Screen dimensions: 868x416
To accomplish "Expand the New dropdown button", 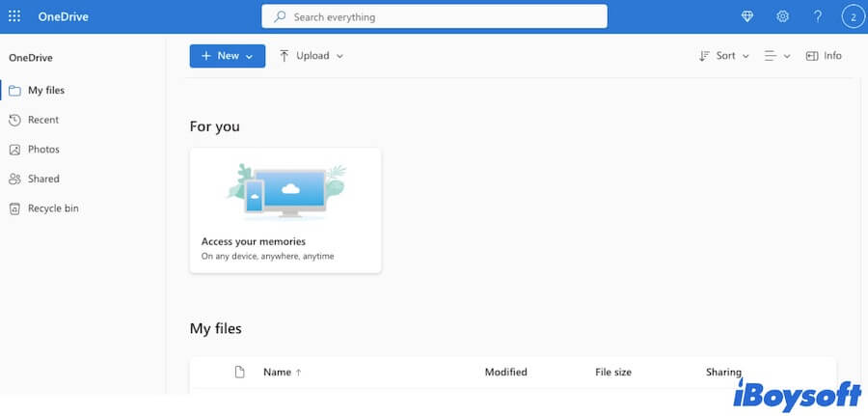I will tap(227, 56).
